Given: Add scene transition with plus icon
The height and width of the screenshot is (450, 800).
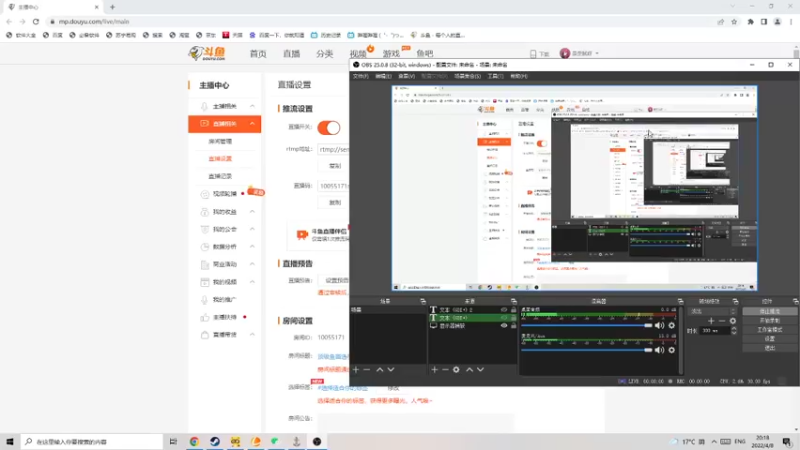Looking at the screenshot, I should click(711, 321).
